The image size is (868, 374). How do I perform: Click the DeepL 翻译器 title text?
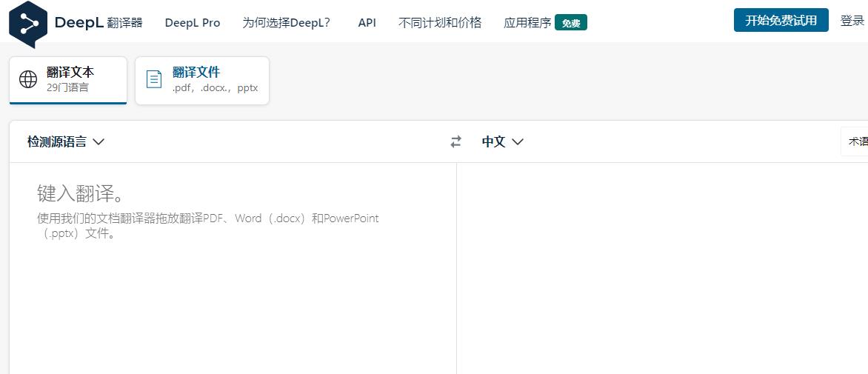(x=99, y=23)
